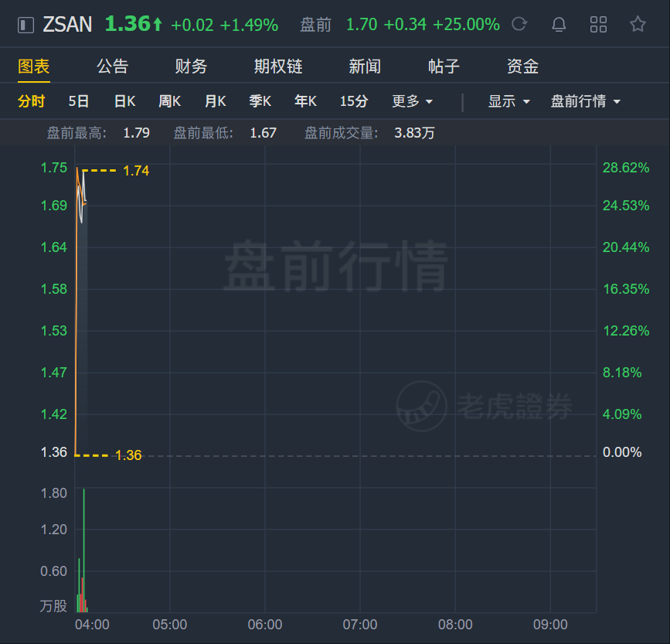Screen dimensions: 670x644
Task: Go to the 期权链 options chain tab
Action: pos(278,66)
